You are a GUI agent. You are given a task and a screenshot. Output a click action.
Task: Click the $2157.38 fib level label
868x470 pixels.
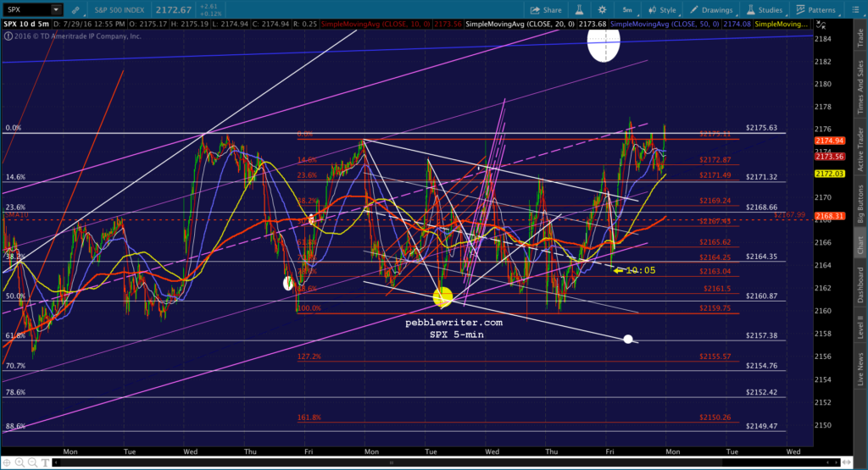[x=761, y=335]
